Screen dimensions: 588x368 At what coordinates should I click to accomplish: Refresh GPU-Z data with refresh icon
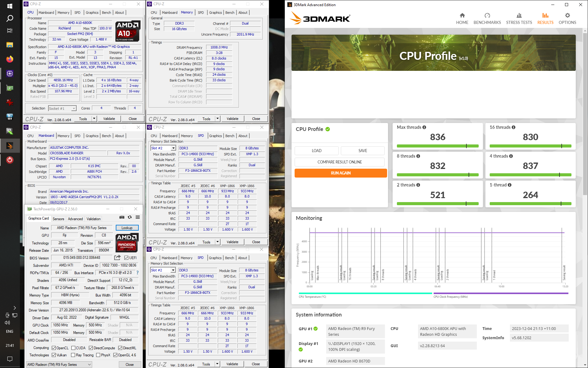pos(130,217)
